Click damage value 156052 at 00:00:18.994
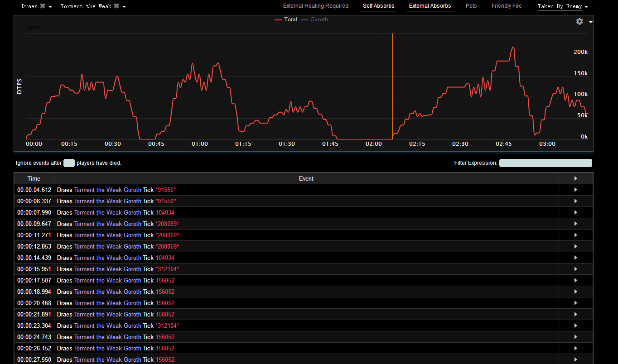The height and width of the screenshot is (364, 618). click(165, 292)
